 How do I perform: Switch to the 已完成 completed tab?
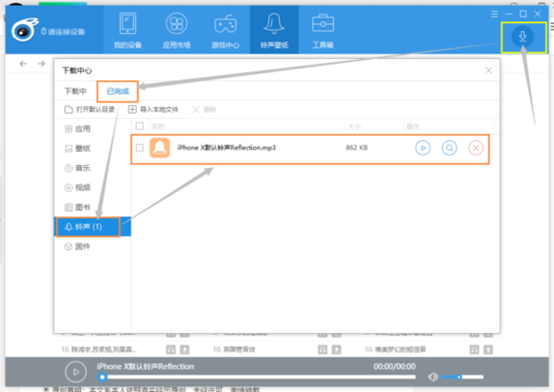point(117,90)
